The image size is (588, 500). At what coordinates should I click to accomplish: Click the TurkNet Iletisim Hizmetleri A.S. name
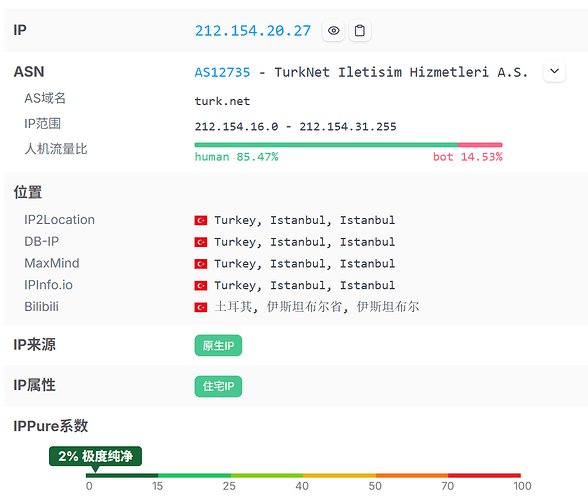click(x=401, y=72)
